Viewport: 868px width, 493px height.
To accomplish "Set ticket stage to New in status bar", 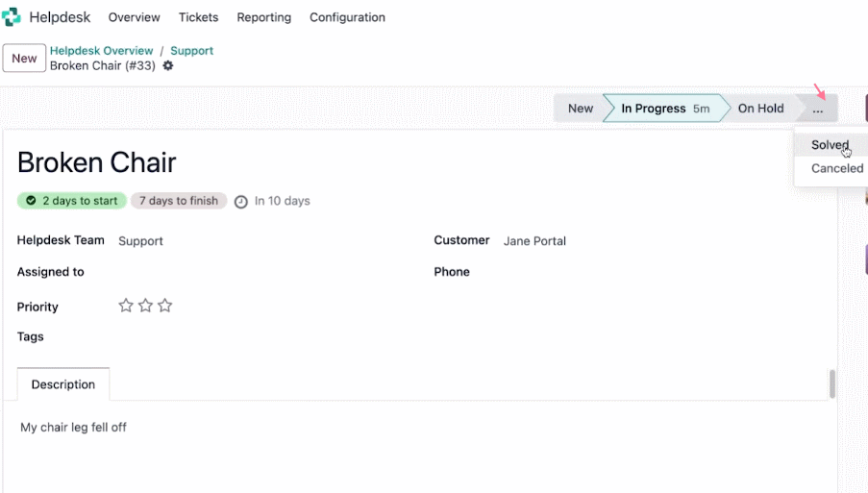I will [579, 109].
